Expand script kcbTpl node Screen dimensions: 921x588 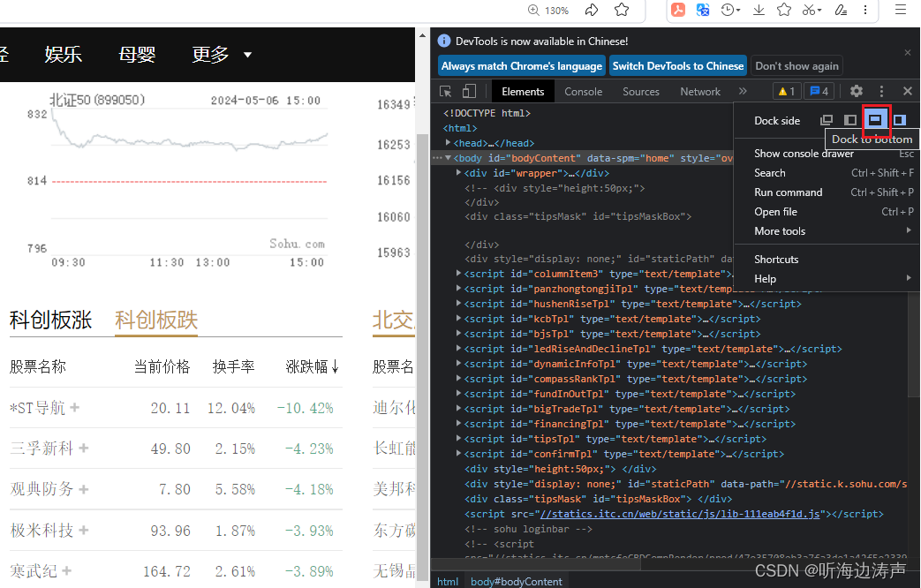(x=459, y=319)
